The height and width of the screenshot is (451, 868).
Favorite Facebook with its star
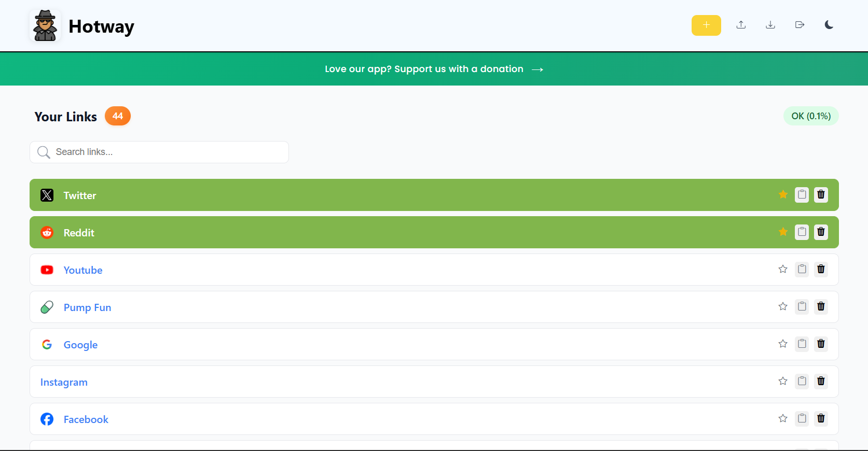pyautogui.click(x=783, y=418)
